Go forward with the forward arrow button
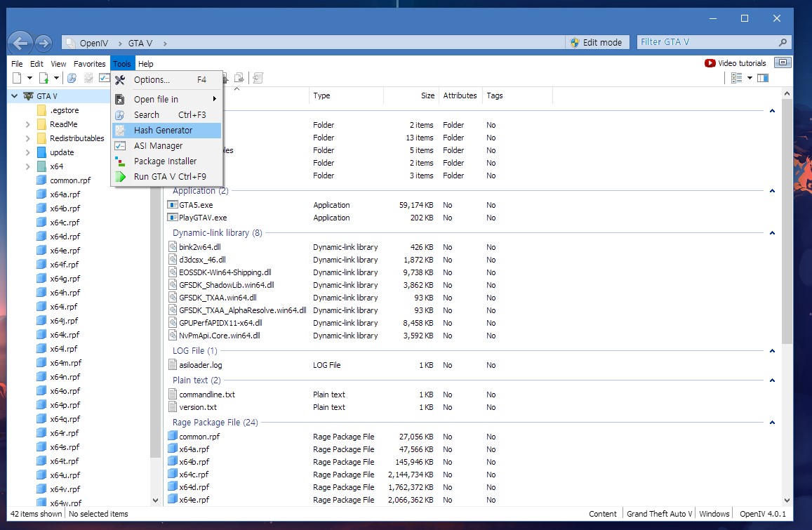This screenshot has height=530, width=812. [x=44, y=43]
